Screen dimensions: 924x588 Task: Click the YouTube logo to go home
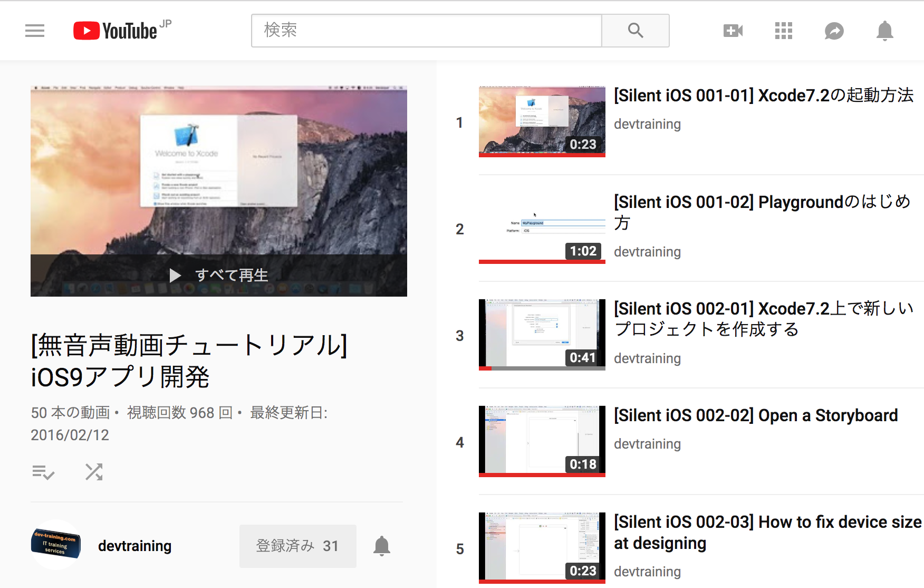[x=116, y=31]
